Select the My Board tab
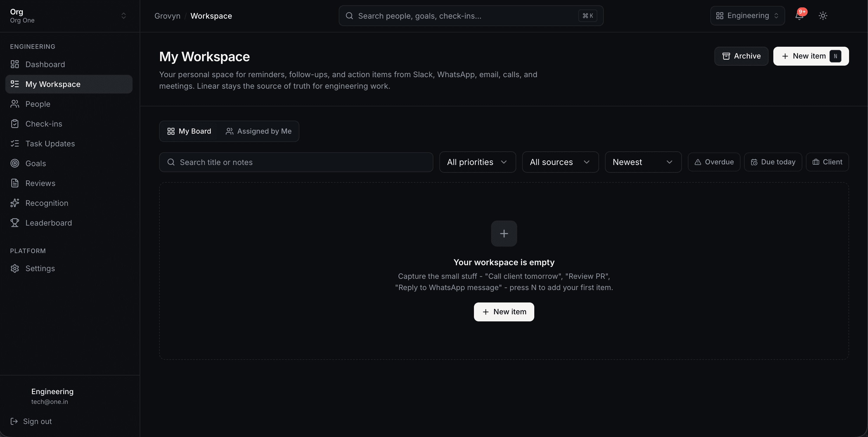 [x=189, y=131]
